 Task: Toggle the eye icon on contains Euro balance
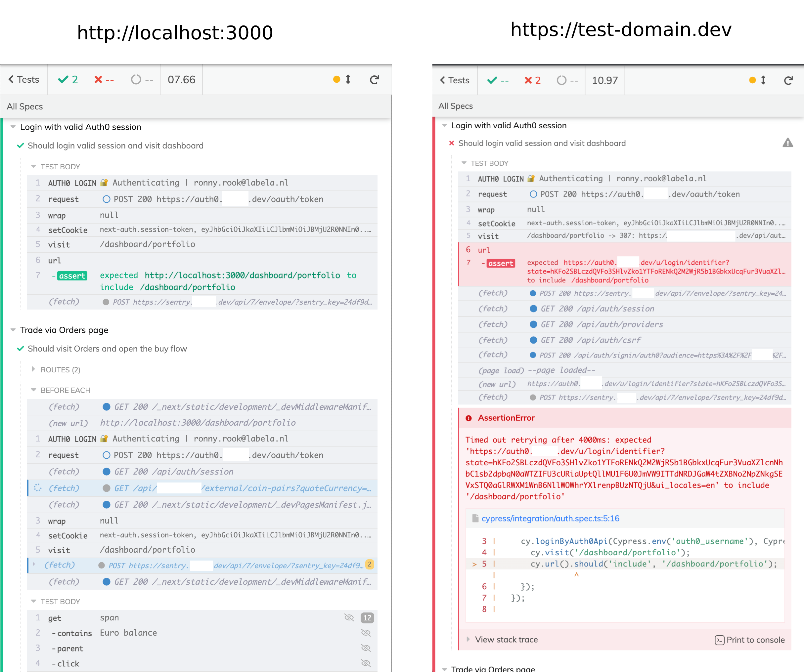click(x=366, y=633)
